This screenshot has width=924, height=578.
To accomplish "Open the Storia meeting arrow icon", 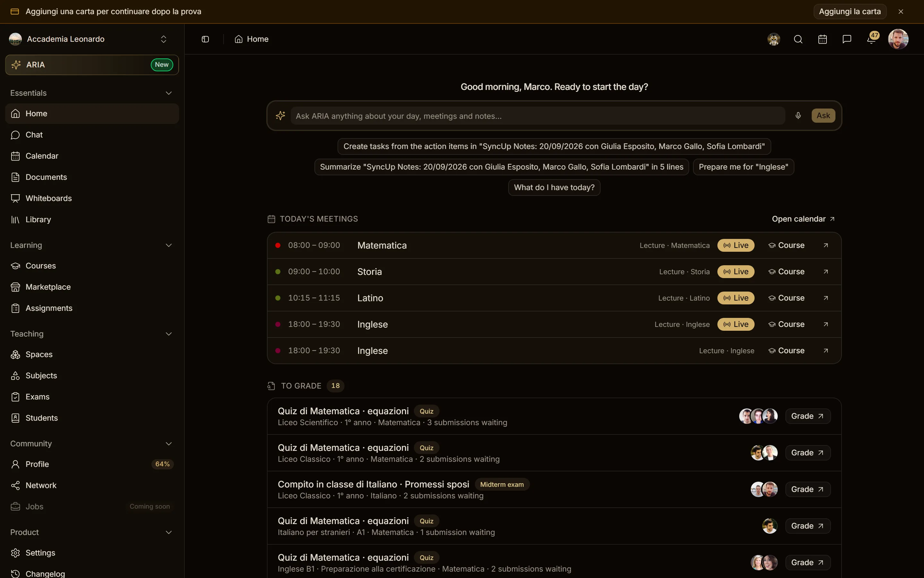I will tap(826, 272).
